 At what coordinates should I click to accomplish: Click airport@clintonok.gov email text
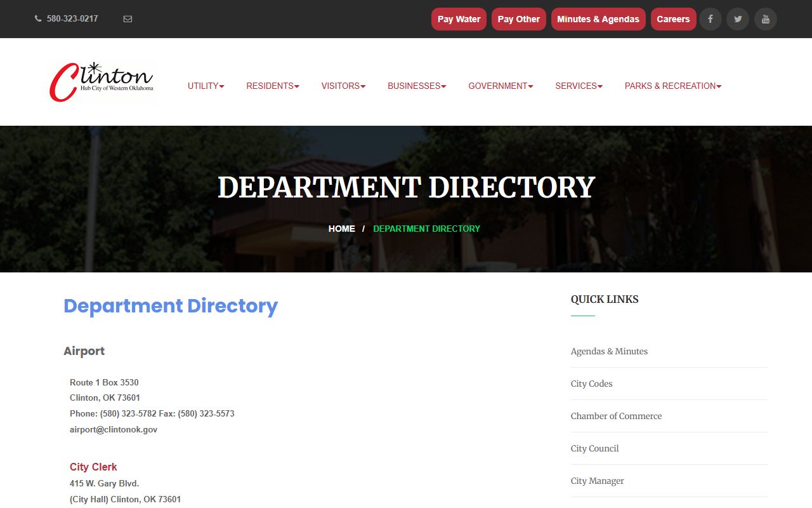coord(114,429)
